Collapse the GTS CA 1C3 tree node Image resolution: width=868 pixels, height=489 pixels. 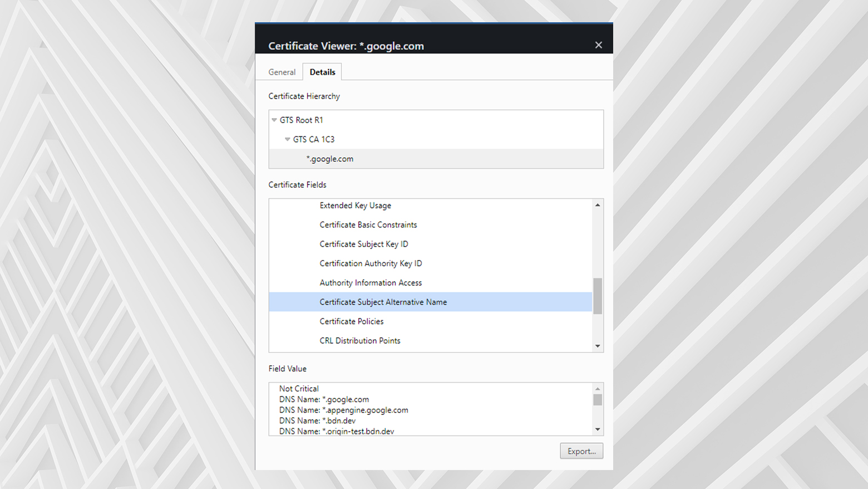[x=287, y=139]
